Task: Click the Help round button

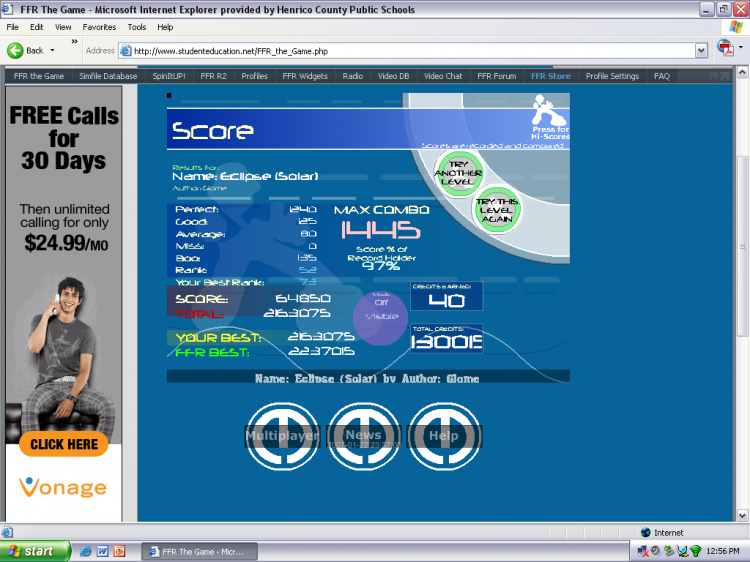Action: tap(444, 436)
